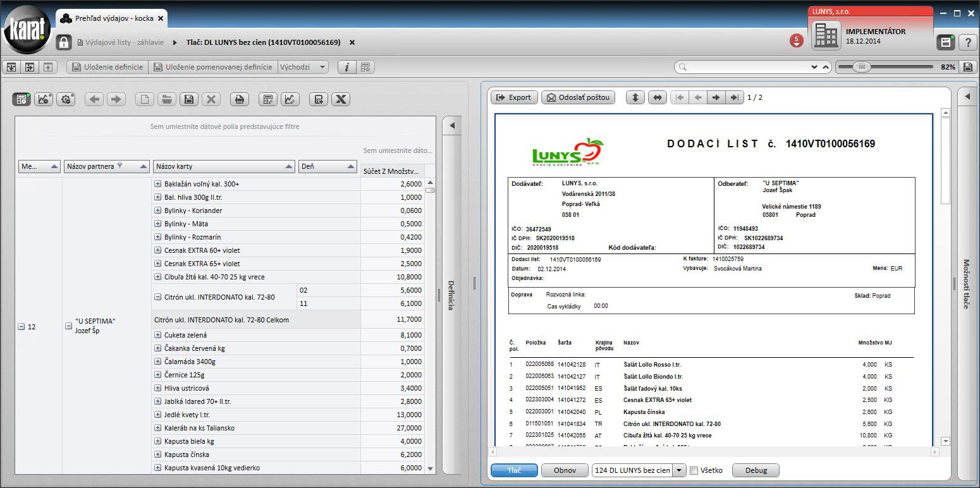Click the padlock lock icon beside breadcrumbs
The width and height of the screenshot is (980, 488).
pyautogui.click(x=63, y=42)
